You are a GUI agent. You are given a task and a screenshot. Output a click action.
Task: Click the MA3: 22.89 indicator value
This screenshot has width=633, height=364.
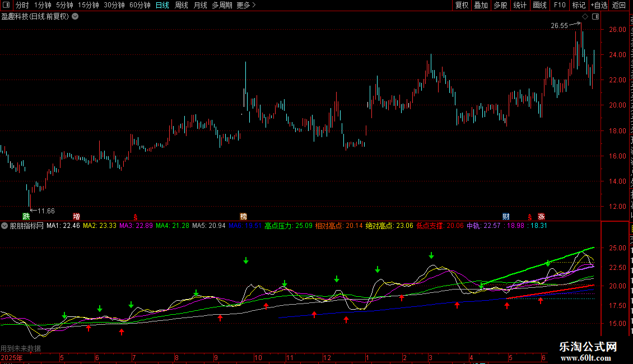click(x=136, y=226)
